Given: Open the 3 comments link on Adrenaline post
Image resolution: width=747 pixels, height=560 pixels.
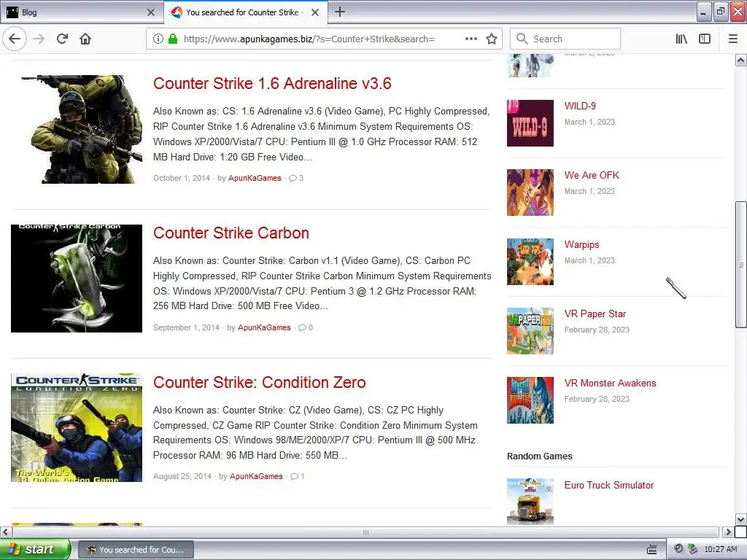Looking at the screenshot, I should 296,178.
